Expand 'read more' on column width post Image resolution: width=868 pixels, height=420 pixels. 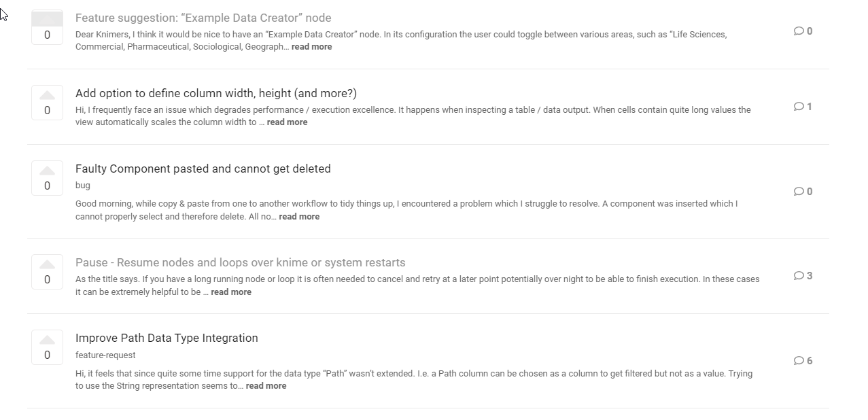click(287, 122)
